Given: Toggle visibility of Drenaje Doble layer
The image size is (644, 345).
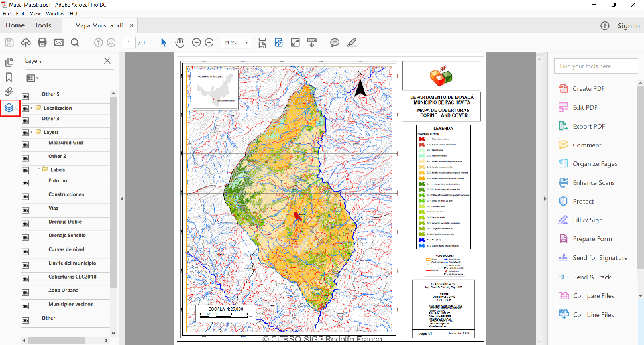Looking at the screenshot, I should pos(26,224).
